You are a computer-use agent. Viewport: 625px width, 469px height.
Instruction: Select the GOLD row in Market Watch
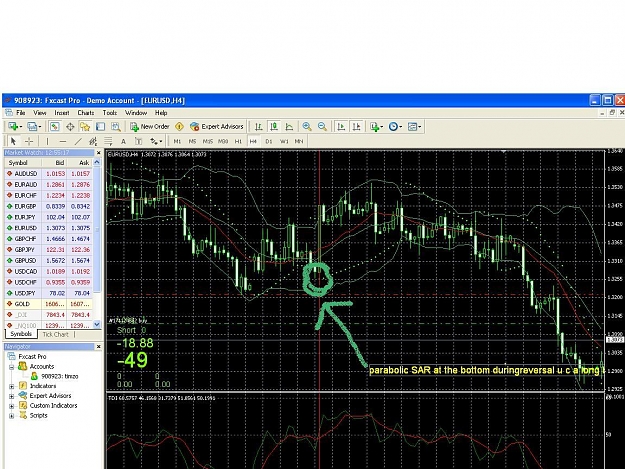coord(48,304)
